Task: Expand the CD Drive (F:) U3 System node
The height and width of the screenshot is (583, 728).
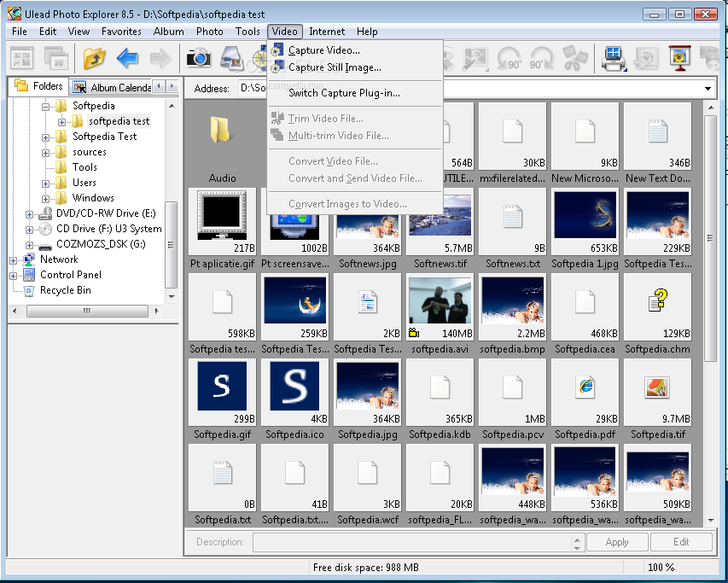Action: coord(29,230)
